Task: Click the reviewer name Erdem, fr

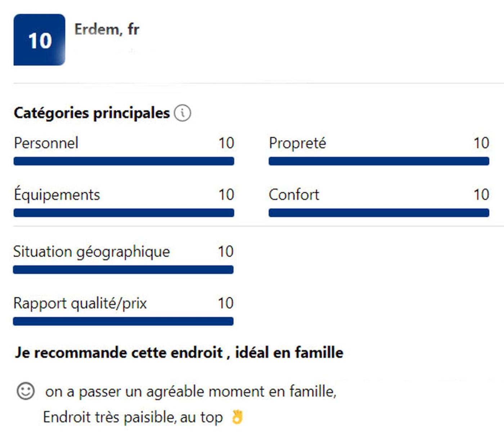Action: (x=107, y=30)
